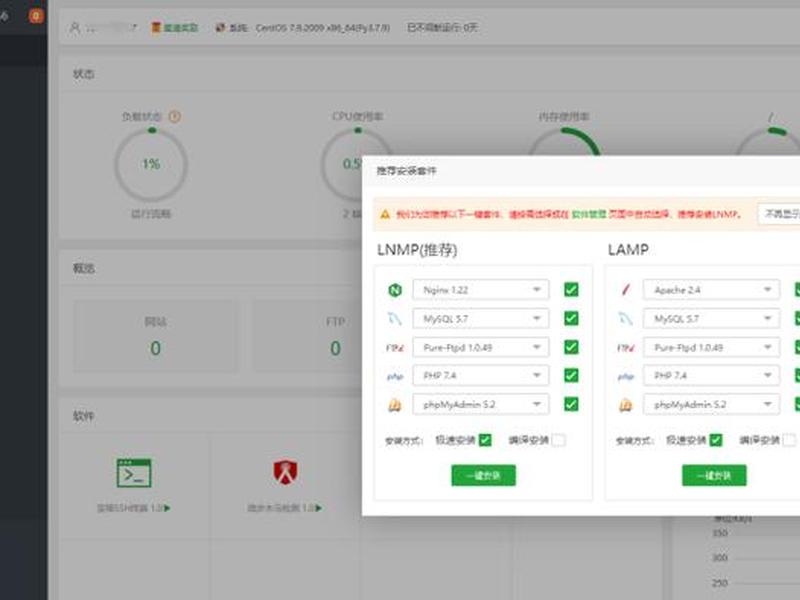The image size is (800, 600).
Task: Open the LAMP Pure-Ftpd 1.0.49 dropdown
Action: (x=711, y=347)
